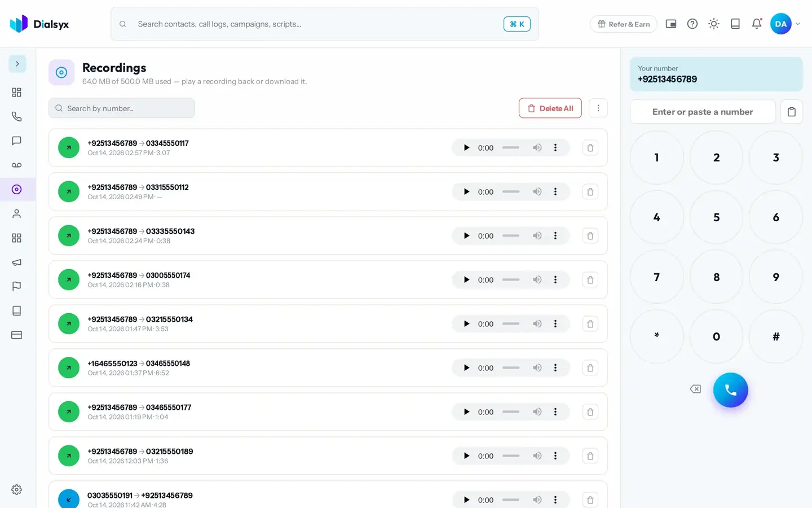Open the flag sidebar icon
This screenshot has height=508, width=812.
pyautogui.click(x=17, y=286)
